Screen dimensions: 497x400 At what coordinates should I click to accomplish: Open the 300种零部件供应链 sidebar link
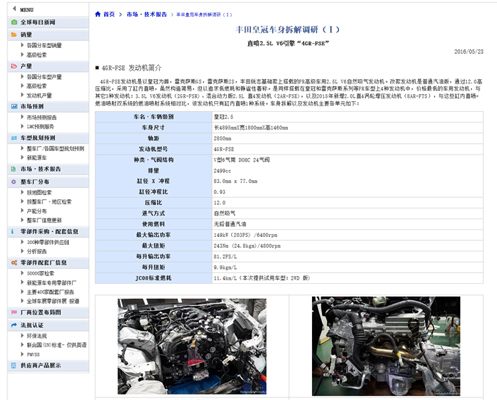point(48,242)
